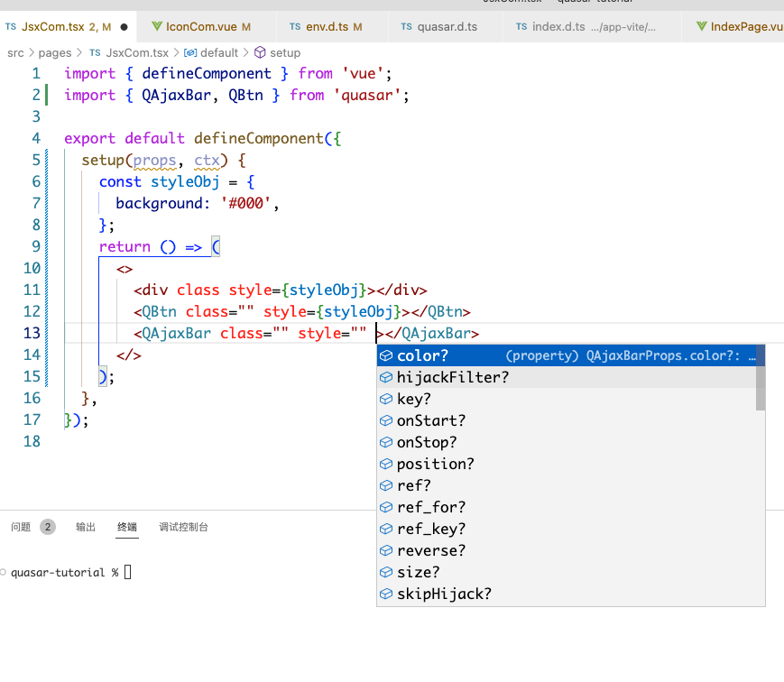Click the underlined 'props' parameter

click(x=154, y=160)
